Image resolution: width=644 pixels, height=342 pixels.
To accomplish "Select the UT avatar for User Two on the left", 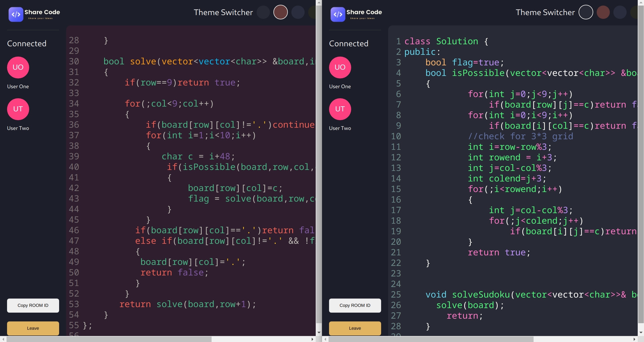I will [x=18, y=109].
